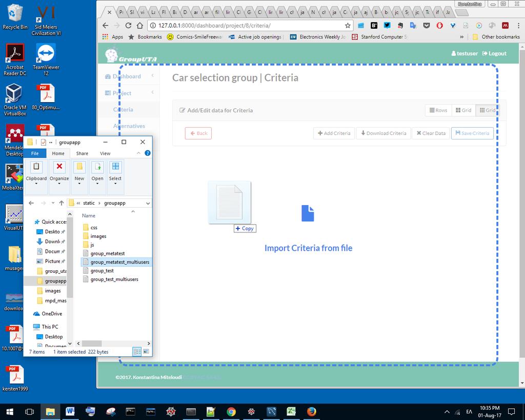The image size is (525, 420).
Task: Open Firefox from the taskbar
Action: point(311,412)
